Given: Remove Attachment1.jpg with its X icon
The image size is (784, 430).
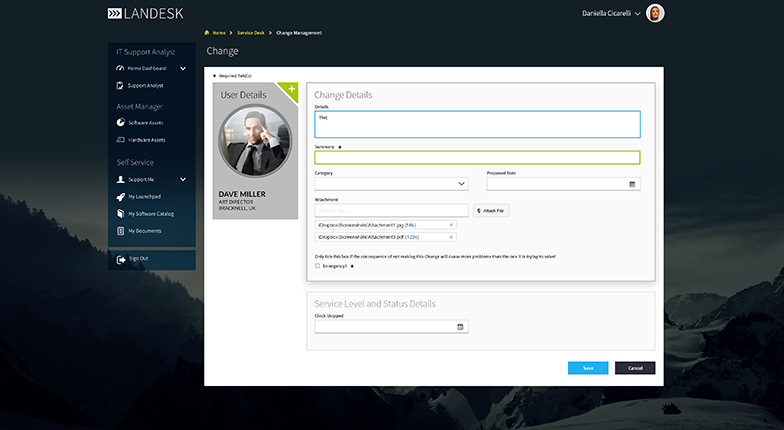Looking at the screenshot, I should pos(451,225).
